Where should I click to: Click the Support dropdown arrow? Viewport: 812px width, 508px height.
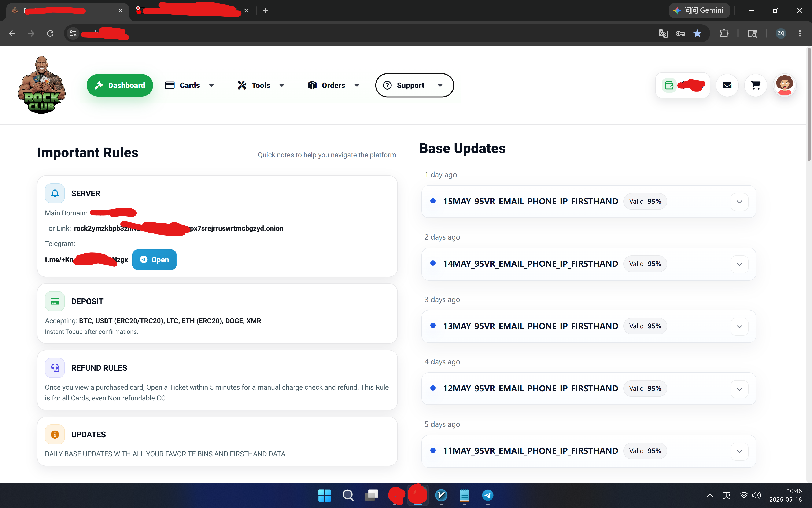440,86
